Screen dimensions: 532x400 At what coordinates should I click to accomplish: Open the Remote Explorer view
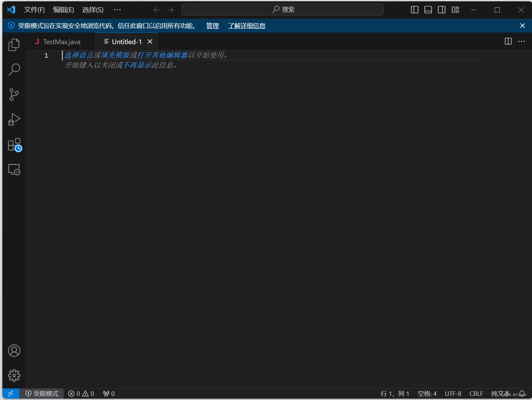pyautogui.click(x=14, y=169)
